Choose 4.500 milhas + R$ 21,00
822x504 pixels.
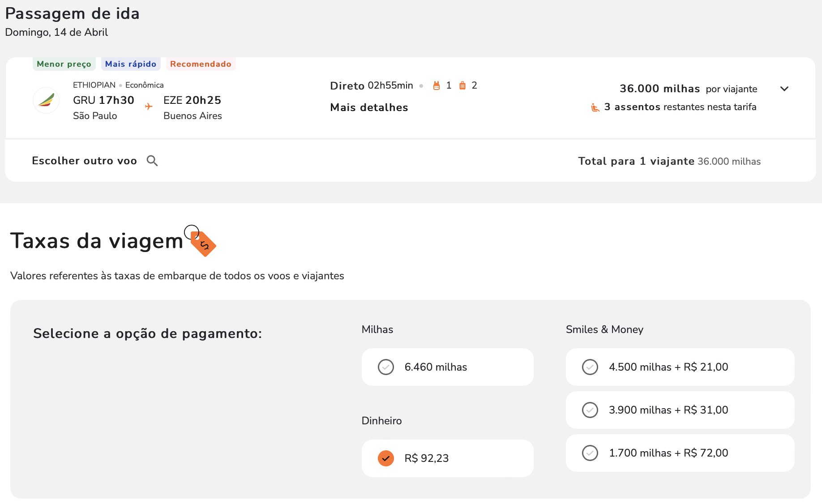[x=680, y=367]
